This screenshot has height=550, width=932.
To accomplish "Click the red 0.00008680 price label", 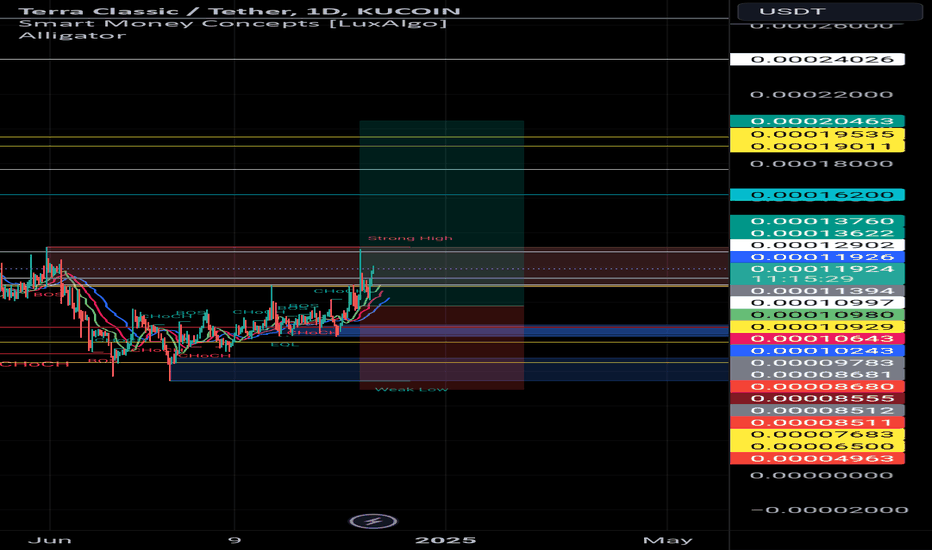I will coord(817,386).
